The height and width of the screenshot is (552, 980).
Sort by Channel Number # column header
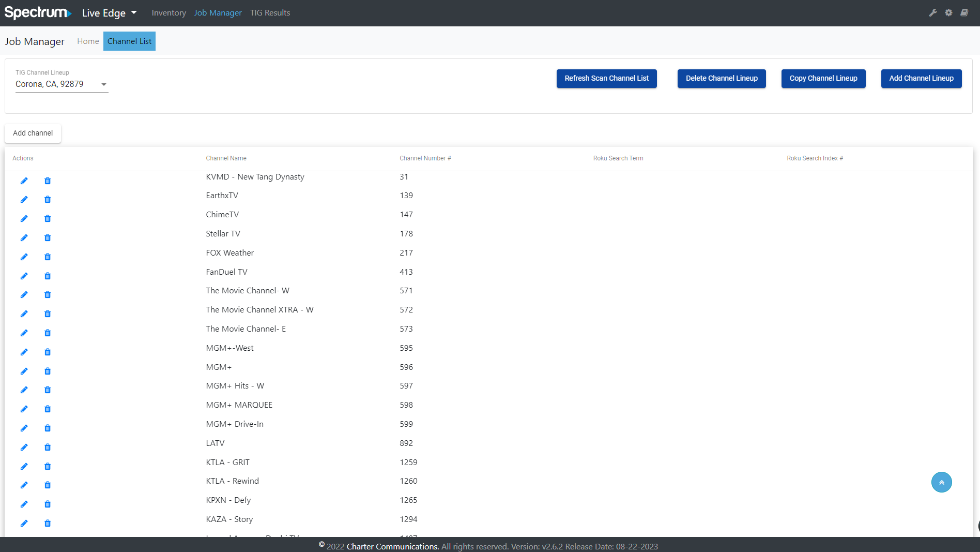coord(425,158)
